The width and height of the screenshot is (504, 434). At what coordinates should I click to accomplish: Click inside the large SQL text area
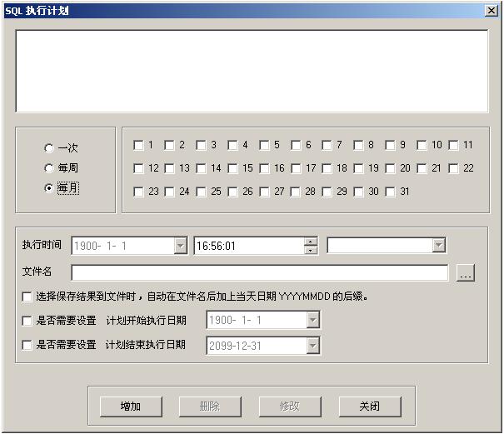pos(252,72)
